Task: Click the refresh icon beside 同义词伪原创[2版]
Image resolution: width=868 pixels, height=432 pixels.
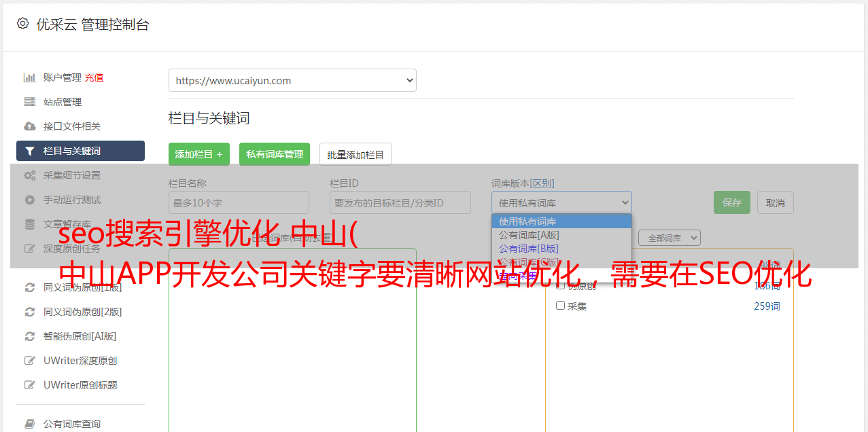Action: (x=30, y=312)
